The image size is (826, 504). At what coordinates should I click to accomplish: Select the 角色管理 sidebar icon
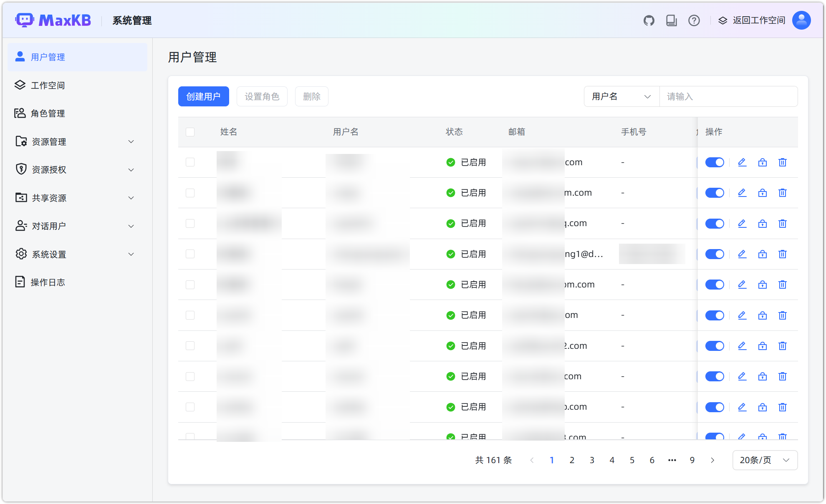point(20,113)
